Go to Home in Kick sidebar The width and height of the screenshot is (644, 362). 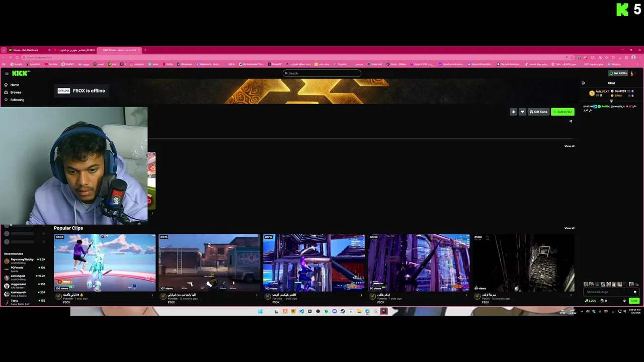(x=12, y=85)
